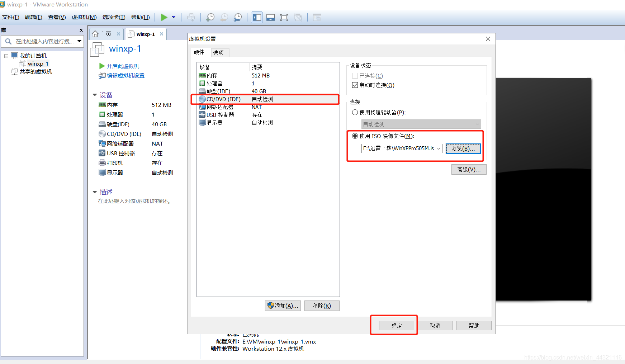Open the 文件(F) menu
625x364 pixels.
click(11, 17)
